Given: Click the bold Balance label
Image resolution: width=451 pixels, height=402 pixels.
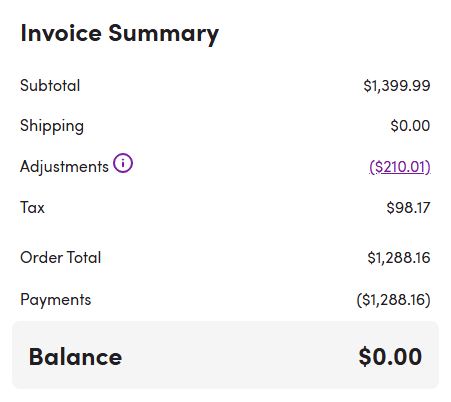Looking at the screenshot, I should point(76,357).
